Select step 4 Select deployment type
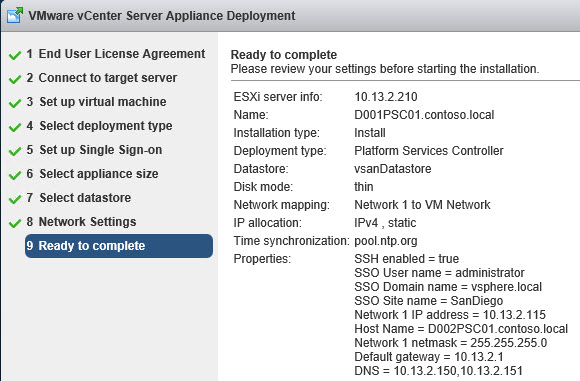This screenshot has width=580, height=381. point(99,126)
